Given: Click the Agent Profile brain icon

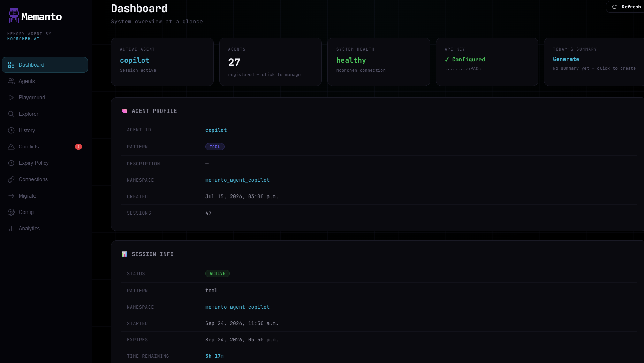Looking at the screenshot, I should pyautogui.click(x=124, y=111).
